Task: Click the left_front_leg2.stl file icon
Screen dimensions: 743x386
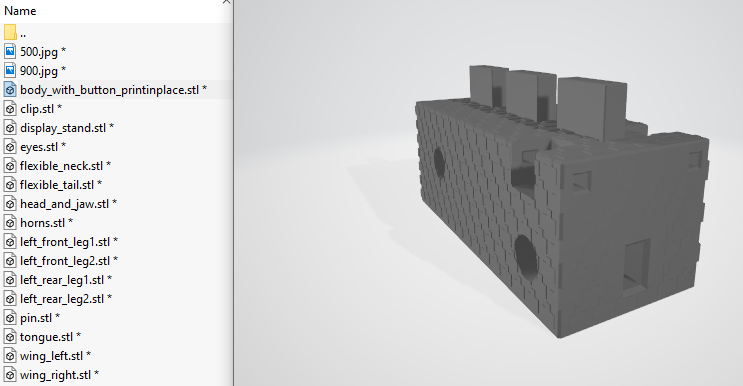Action: [10, 260]
